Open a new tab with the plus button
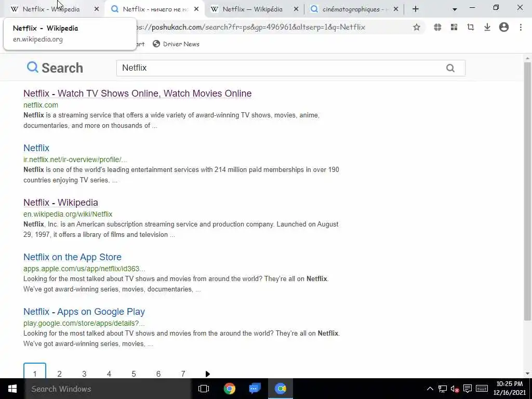Screen dimensions: 532x399 click(x=415, y=9)
